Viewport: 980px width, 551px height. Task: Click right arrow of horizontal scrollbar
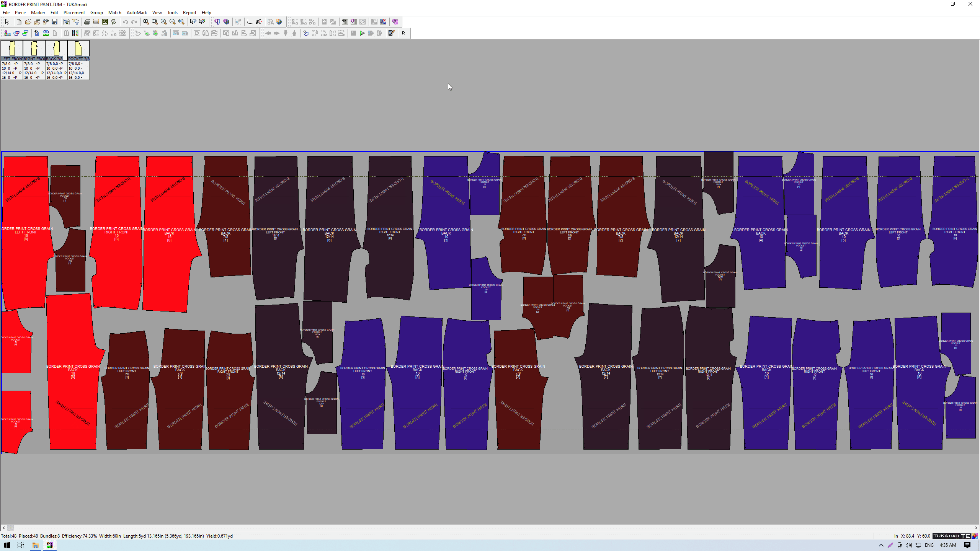point(976,528)
